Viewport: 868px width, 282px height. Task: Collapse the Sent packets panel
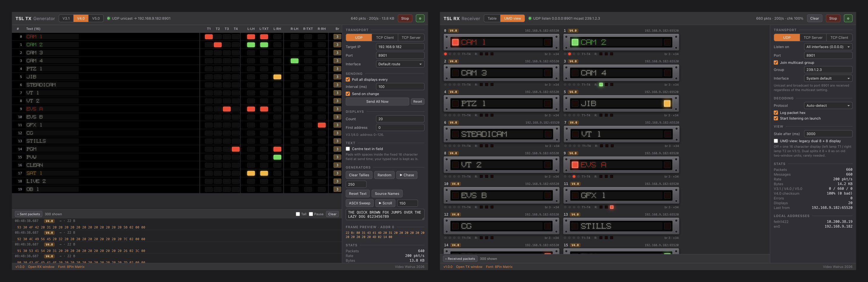[x=29, y=214]
